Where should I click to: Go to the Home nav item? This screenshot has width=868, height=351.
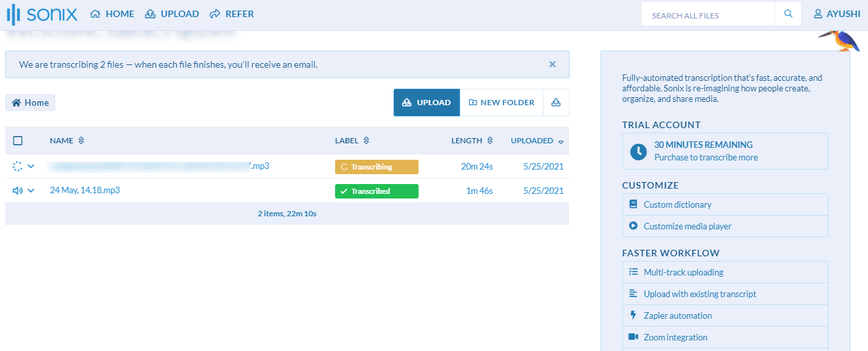pyautogui.click(x=112, y=14)
